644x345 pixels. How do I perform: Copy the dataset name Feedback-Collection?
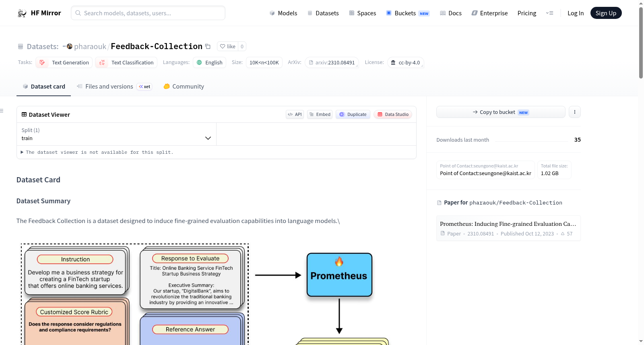[x=208, y=46]
